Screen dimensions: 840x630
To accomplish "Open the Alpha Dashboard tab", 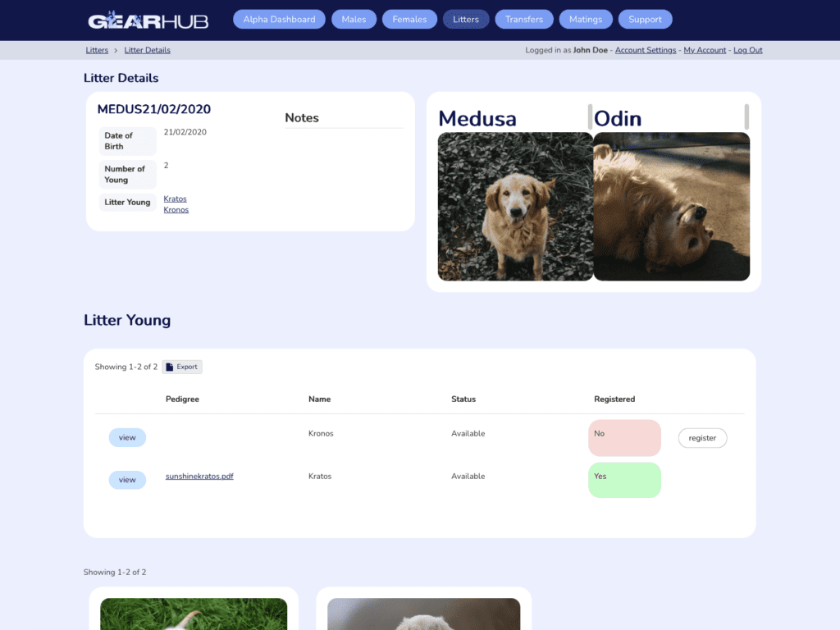I will (x=279, y=20).
